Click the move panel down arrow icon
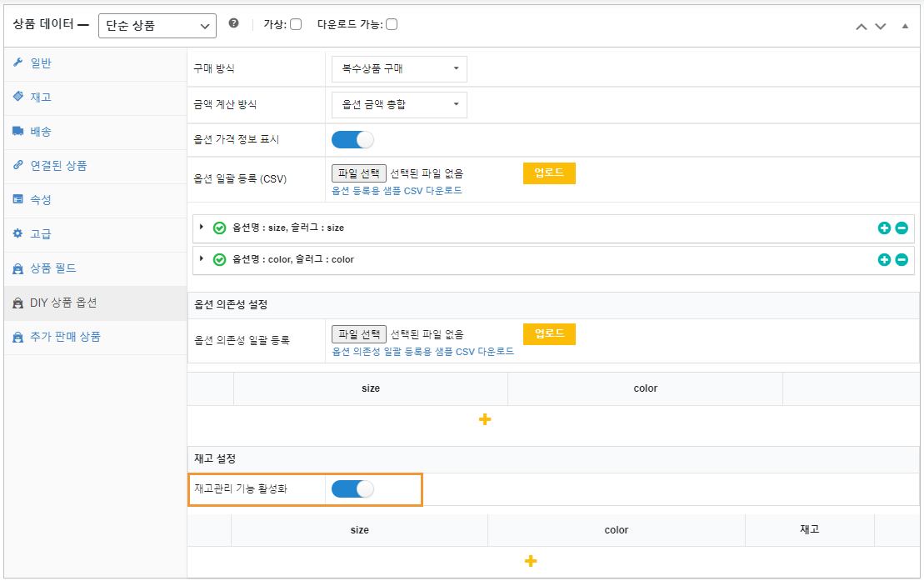 [x=881, y=27]
